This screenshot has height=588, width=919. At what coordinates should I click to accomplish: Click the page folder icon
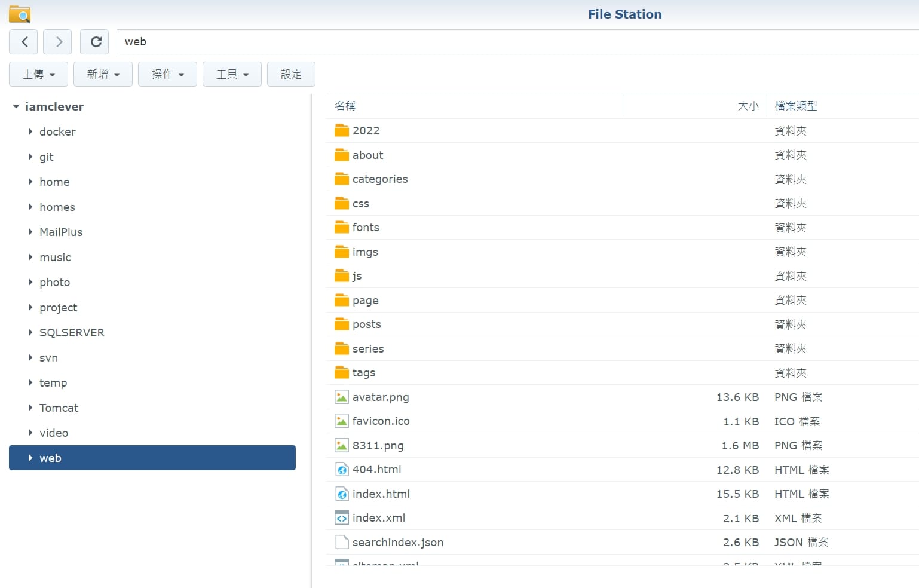click(x=342, y=300)
